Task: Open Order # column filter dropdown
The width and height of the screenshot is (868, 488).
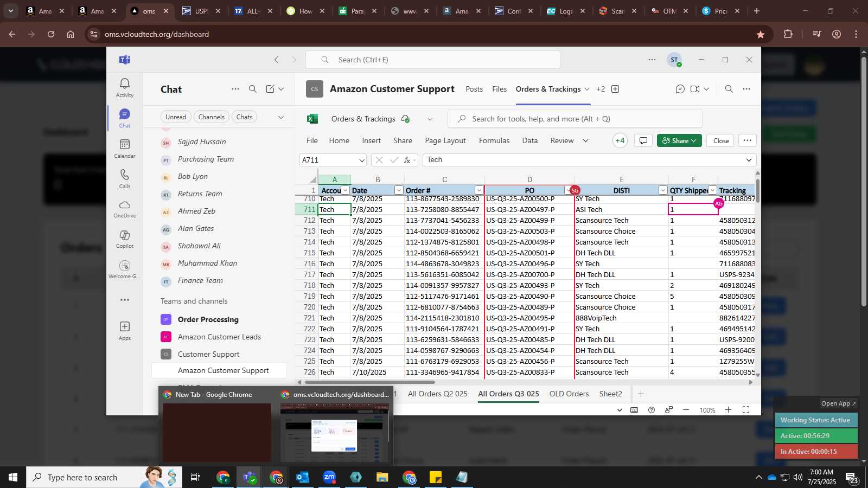Action: [x=479, y=190]
